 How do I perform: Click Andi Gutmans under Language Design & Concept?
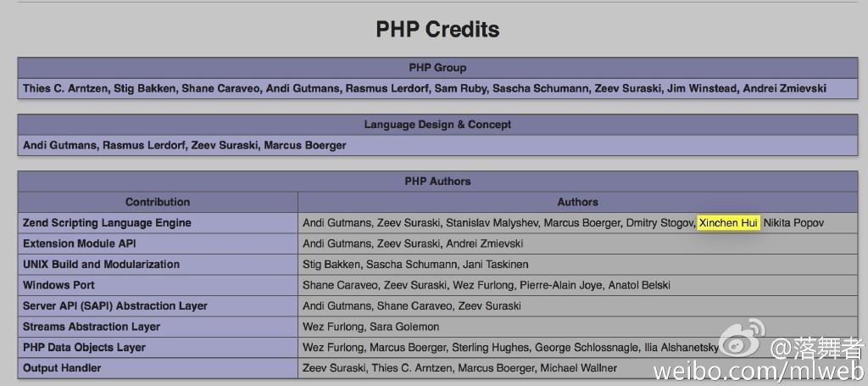[x=59, y=146]
